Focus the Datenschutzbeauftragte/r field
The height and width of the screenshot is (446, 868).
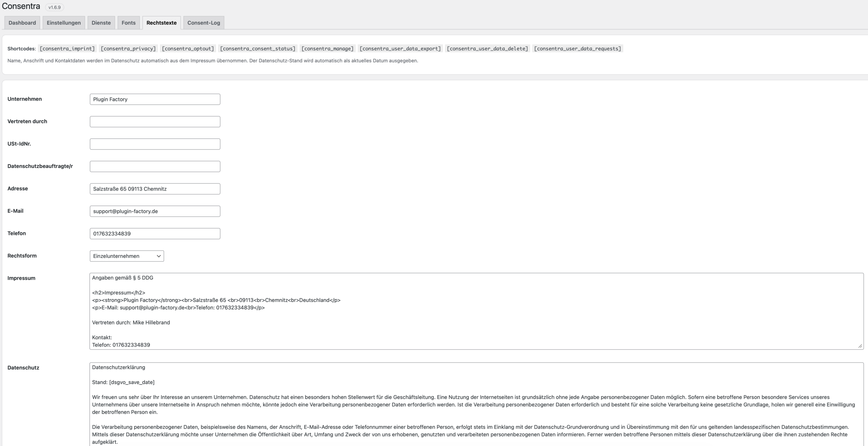tap(155, 167)
